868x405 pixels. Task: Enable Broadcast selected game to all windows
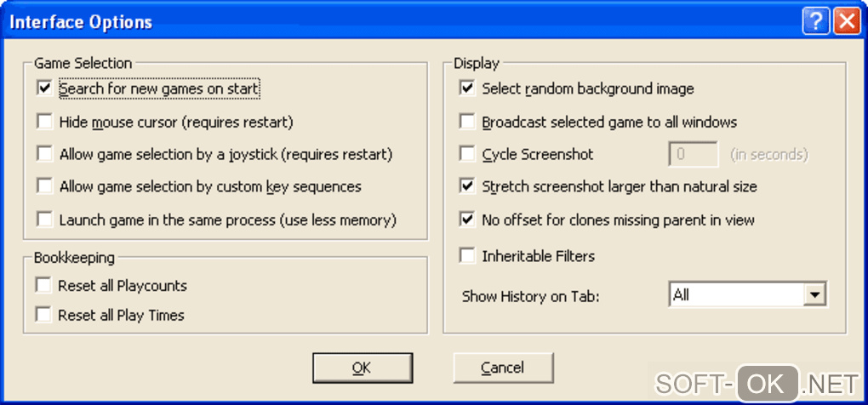tap(467, 122)
